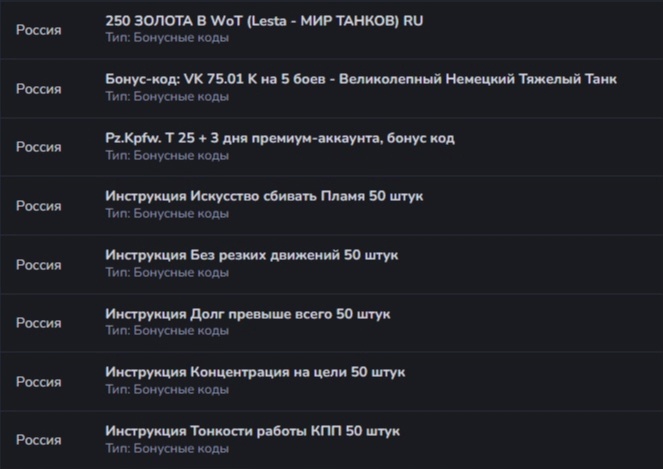Click Россия label in the Тонкости работы КПП row
This screenshot has height=469, width=663.
pos(38,440)
